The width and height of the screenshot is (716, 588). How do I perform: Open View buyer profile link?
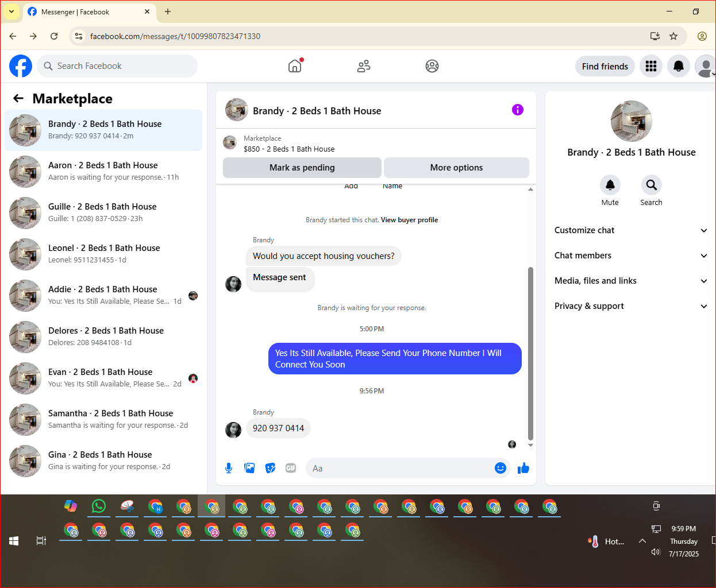click(409, 220)
